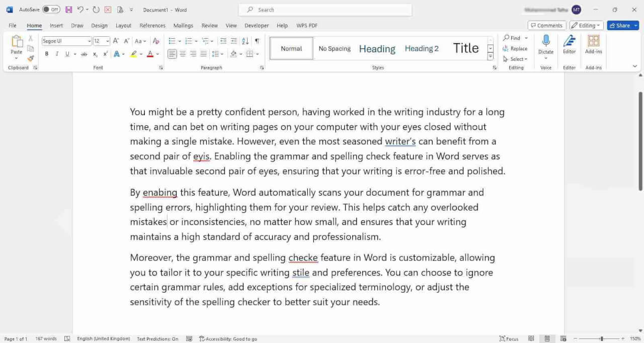644x343 pixels.
Task: Toggle bold formatting
Action: tap(46, 54)
